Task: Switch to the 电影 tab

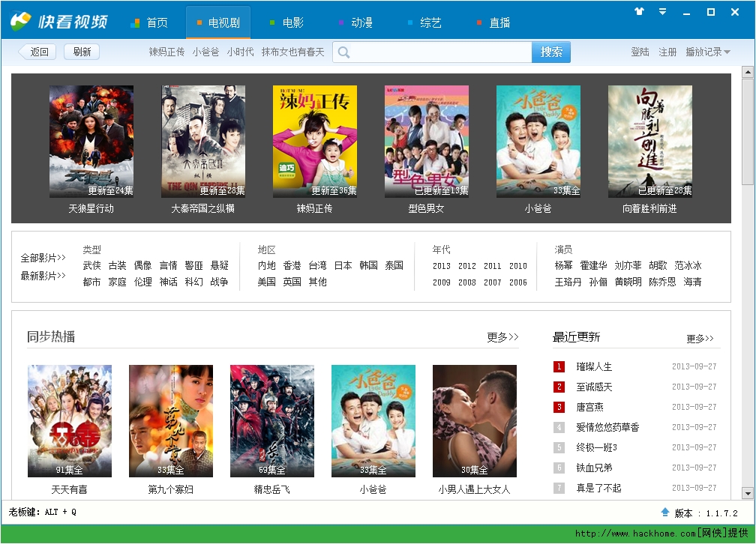Action: tap(286, 22)
